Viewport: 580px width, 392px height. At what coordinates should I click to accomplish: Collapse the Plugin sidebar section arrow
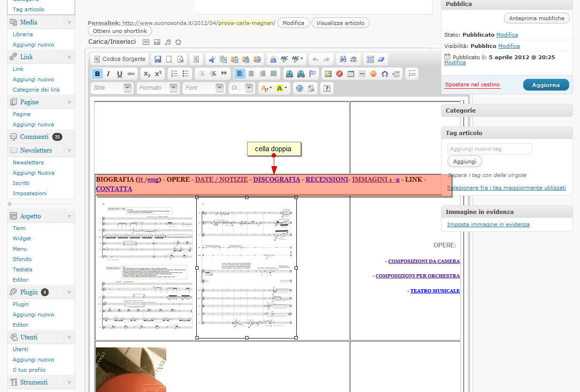(69, 292)
